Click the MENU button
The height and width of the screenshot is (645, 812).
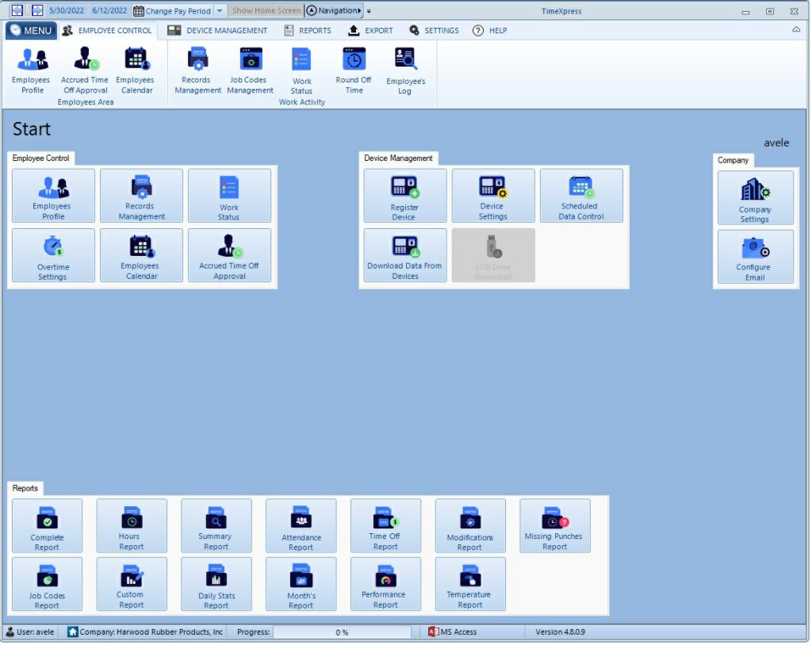point(31,30)
